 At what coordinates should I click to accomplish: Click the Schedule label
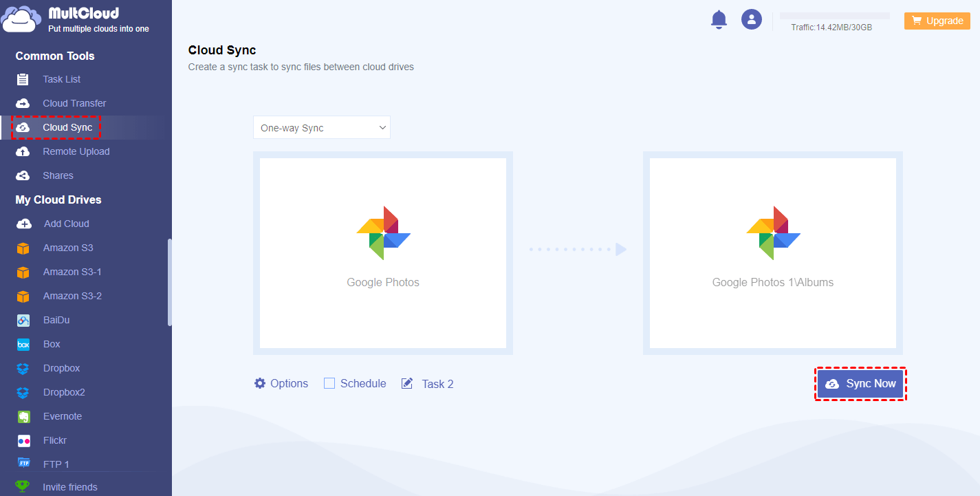(x=363, y=383)
